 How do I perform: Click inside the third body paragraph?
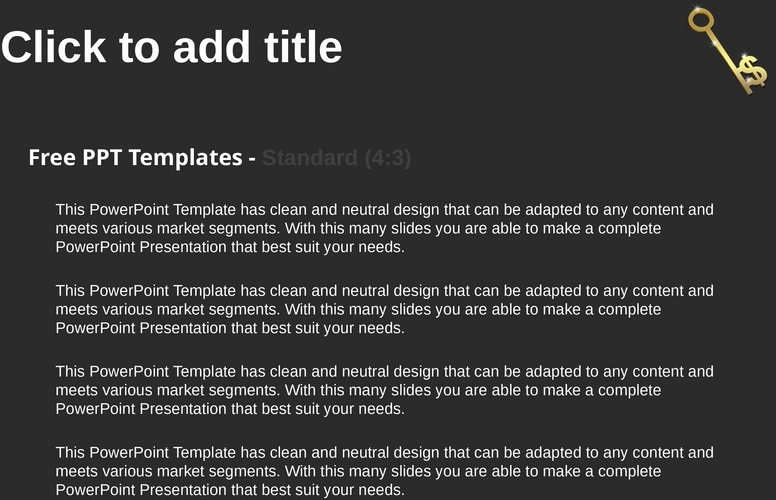[385, 390]
